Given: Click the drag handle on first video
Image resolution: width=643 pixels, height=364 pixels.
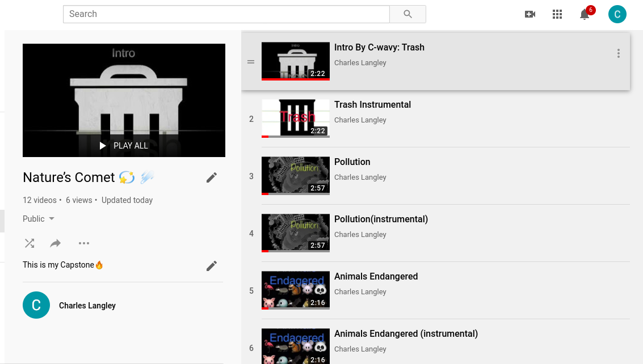Looking at the screenshot, I should pyautogui.click(x=251, y=62).
